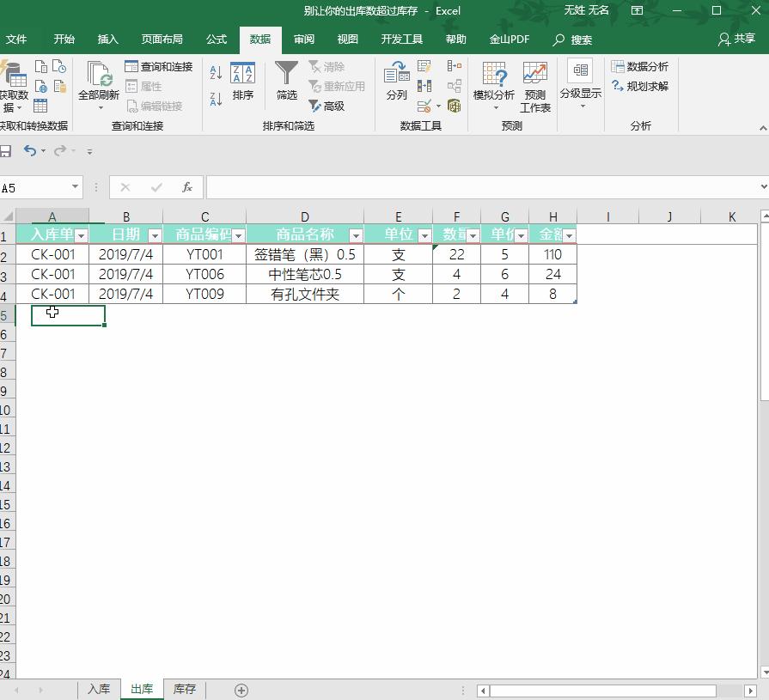Select cell A2 containing CK-001

click(52, 254)
